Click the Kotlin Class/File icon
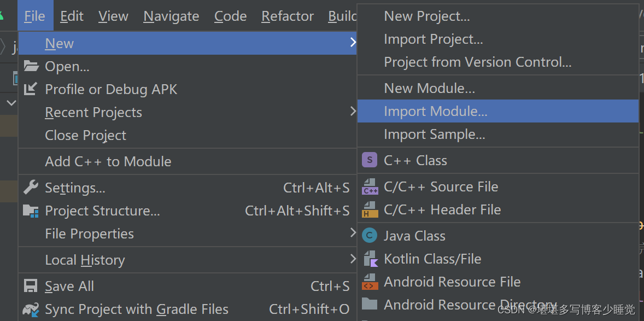 [x=370, y=259]
